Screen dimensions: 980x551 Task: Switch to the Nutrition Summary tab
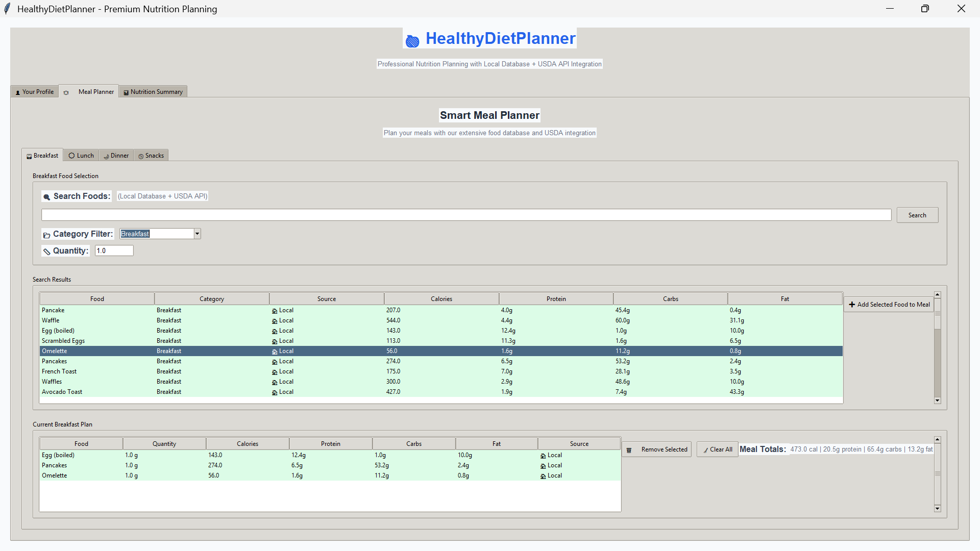(153, 92)
